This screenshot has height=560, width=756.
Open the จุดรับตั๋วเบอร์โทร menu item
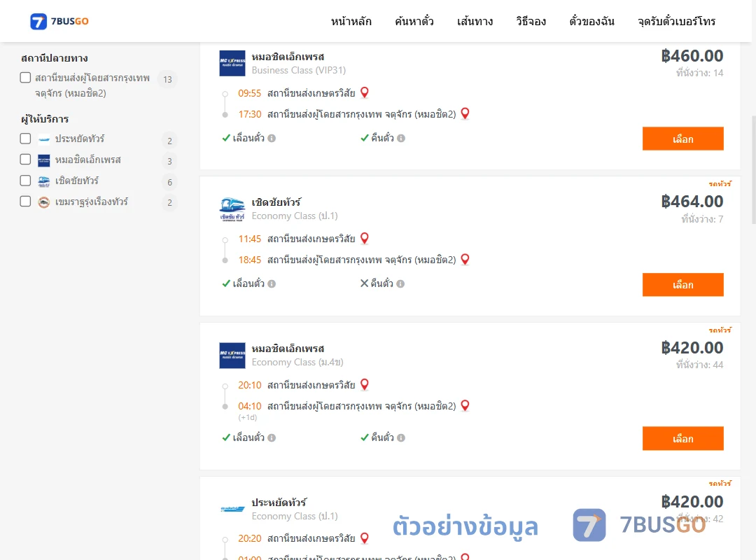click(676, 21)
